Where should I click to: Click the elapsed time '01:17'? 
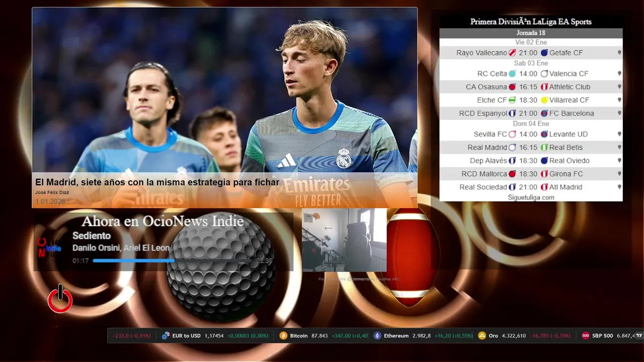coord(80,261)
